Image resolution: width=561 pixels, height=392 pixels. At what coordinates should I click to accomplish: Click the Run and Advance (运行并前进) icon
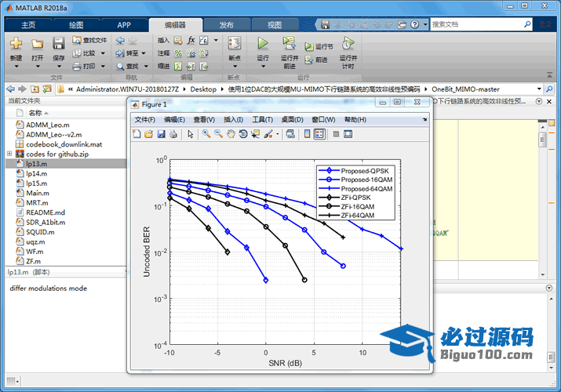289,43
